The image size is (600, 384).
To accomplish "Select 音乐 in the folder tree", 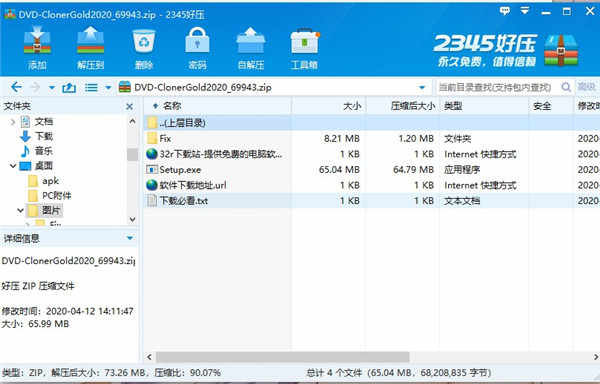I will (44, 151).
